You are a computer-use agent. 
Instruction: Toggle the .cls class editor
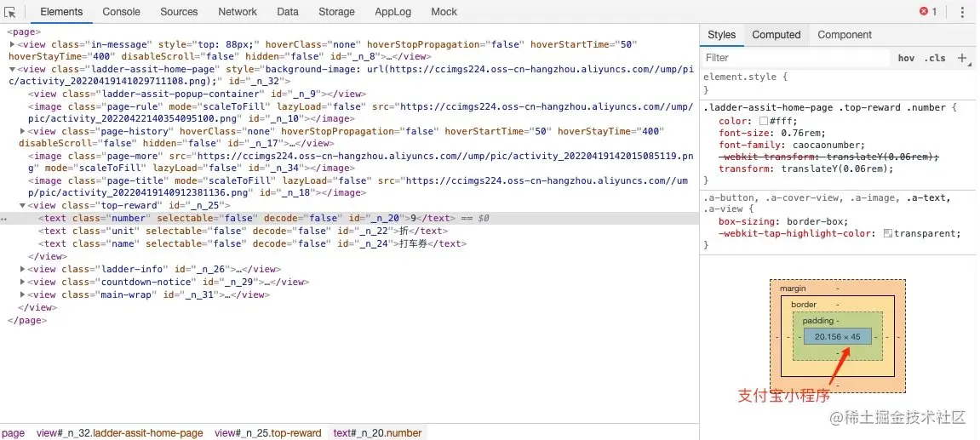coord(935,58)
